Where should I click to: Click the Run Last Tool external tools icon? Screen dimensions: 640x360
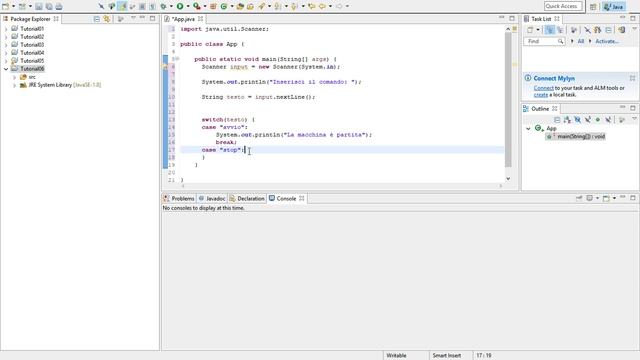coord(197,6)
